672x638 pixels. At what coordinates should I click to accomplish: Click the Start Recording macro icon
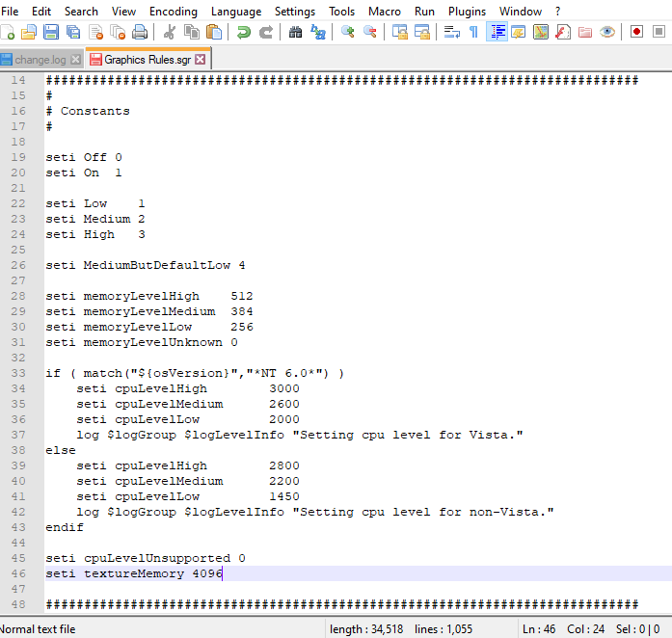(636, 32)
